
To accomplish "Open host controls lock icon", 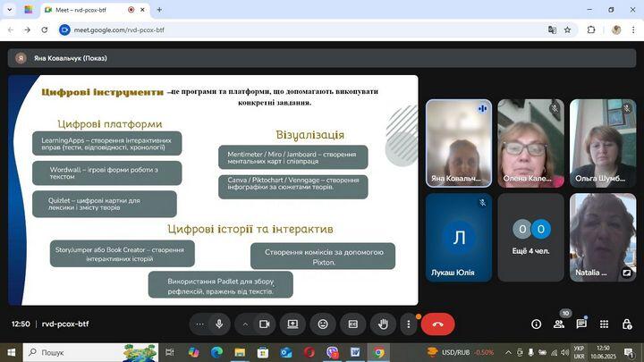I will pos(627,324).
